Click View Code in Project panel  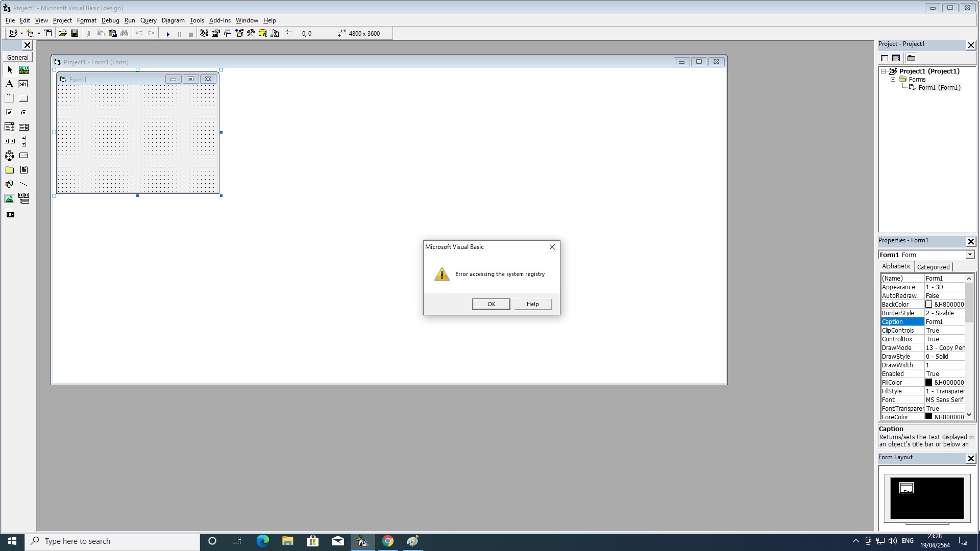pos(885,58)
